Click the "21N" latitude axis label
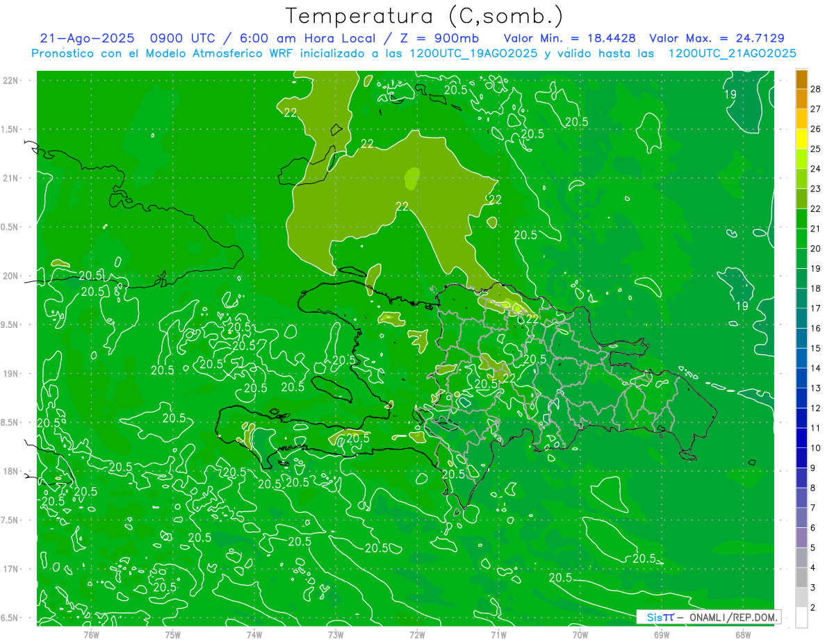834x644 pixels. (x=12, y=178)
